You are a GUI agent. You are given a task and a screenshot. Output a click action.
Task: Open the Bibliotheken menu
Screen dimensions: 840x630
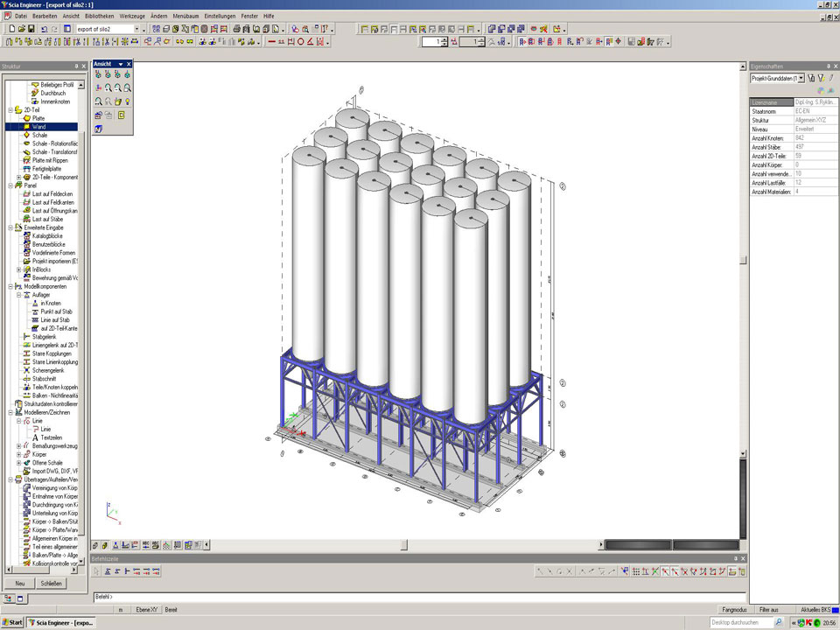[100, 16]
